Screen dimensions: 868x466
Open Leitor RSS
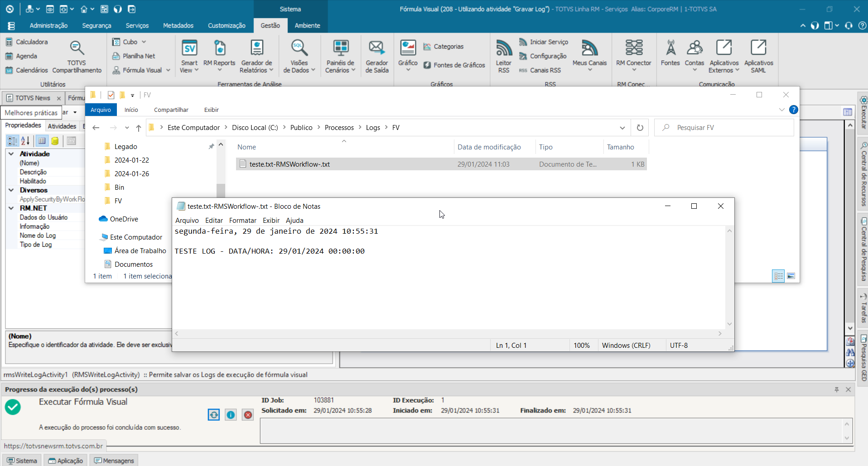click(504, 56)
